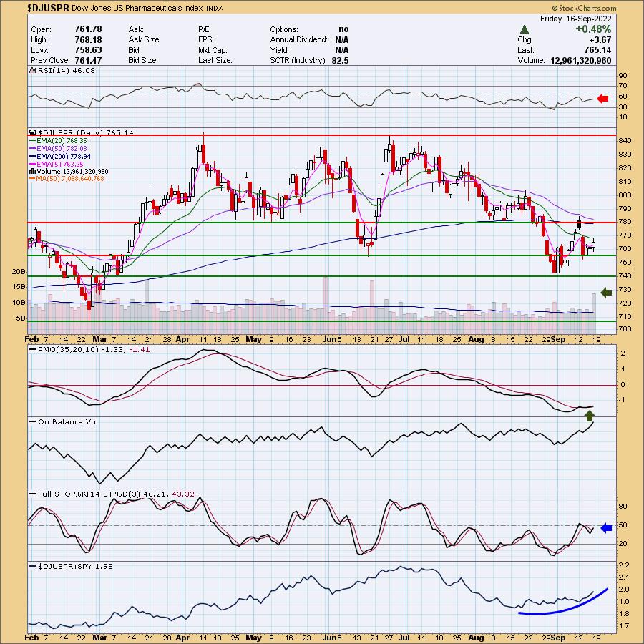Click the 840 price axis label
Screen dimensions: 644x644
click(x=625, y=140)
